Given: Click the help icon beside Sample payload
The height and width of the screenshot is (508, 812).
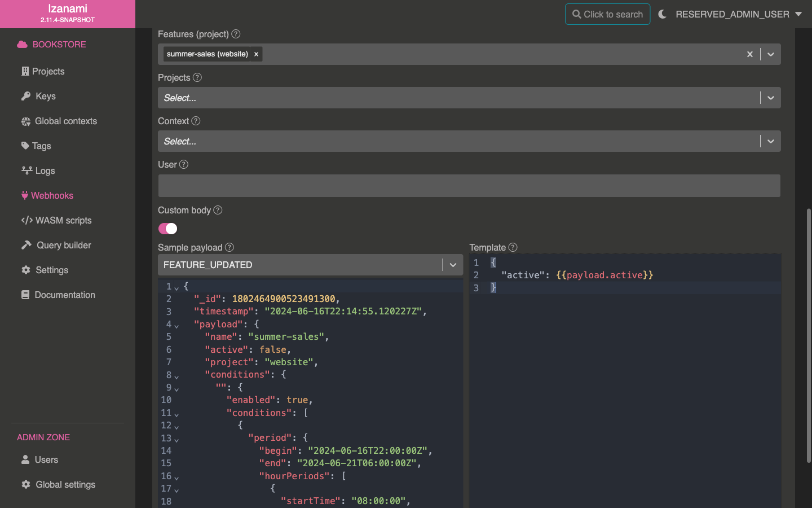Looking at the screenshot, I should click(230, 247).
